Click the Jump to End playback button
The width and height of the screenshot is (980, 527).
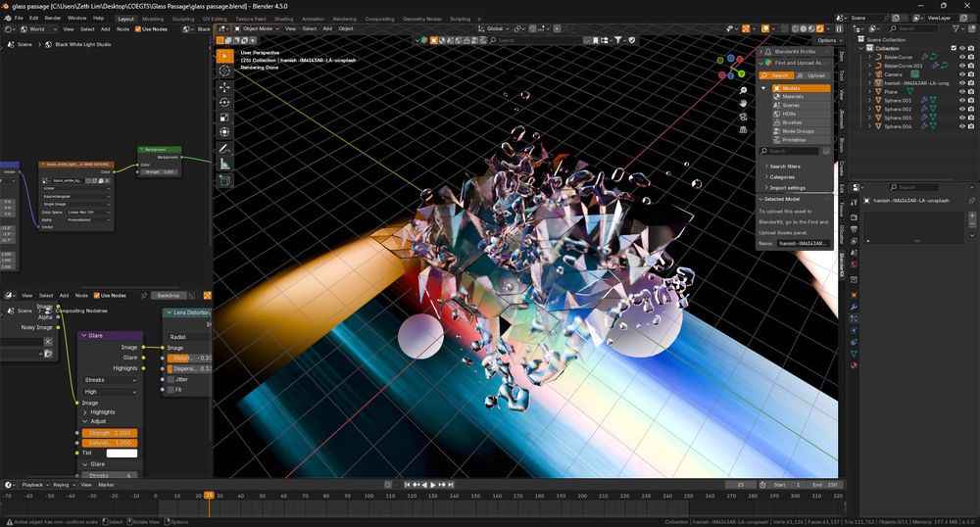[x=451, y=485]
